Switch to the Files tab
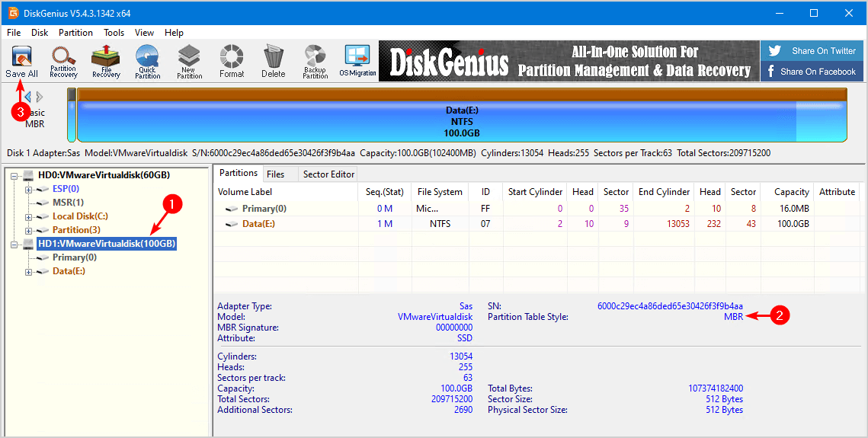The height and width of the screenshot is (438, 868). click(275, 174)
